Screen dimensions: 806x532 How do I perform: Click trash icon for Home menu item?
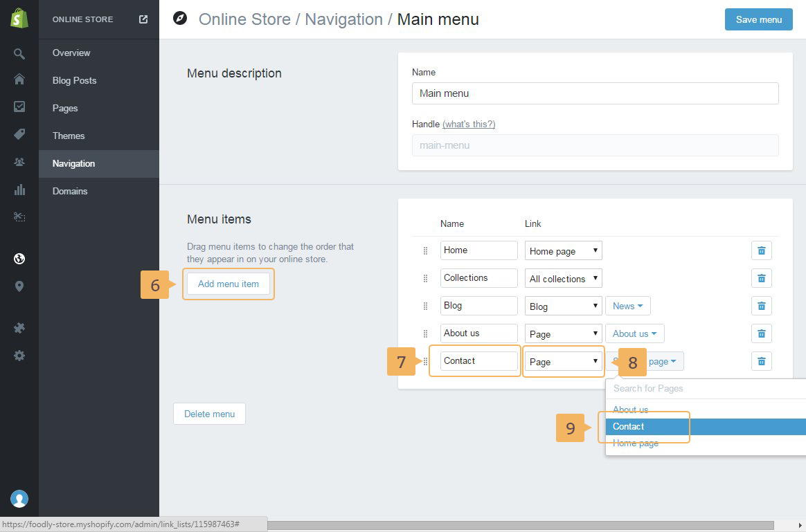click(x=761, y=250)
